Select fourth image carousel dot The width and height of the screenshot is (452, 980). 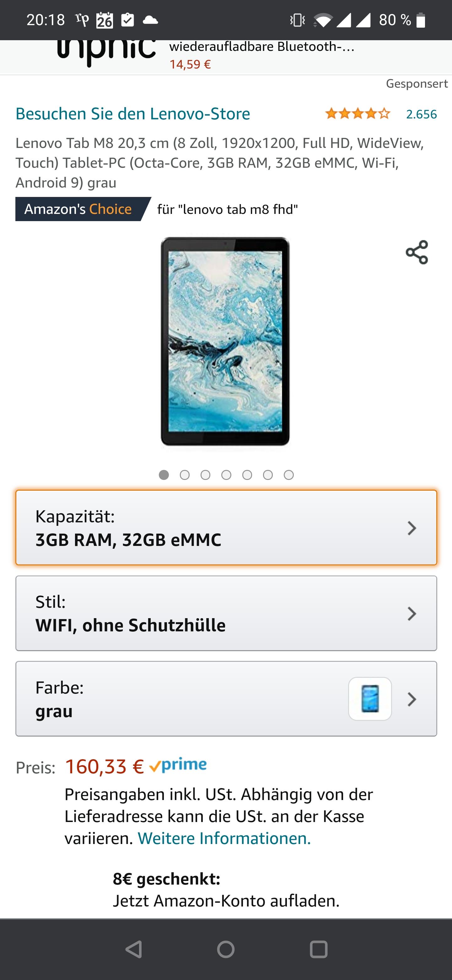click(x=226, y=475)
